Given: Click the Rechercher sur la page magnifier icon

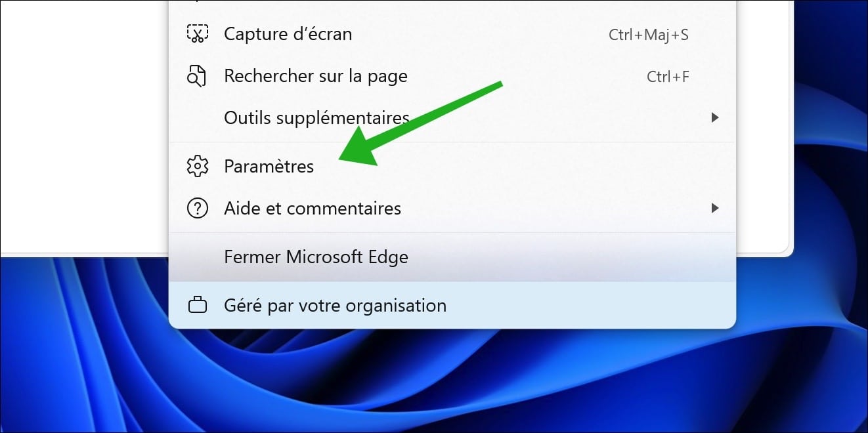Looking at the screenshot, I should [x=197, y=76].
